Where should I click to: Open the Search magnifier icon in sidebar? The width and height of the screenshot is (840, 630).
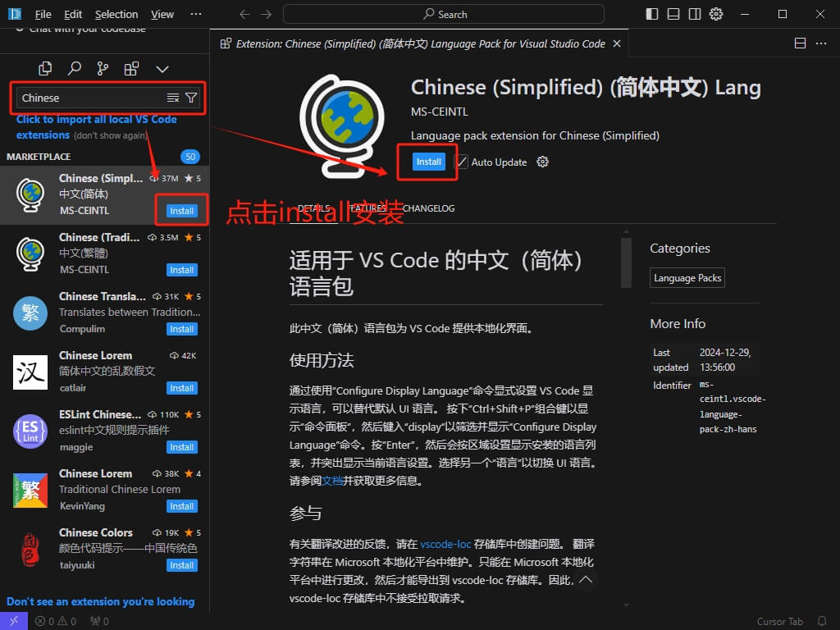tap(74, 69)
